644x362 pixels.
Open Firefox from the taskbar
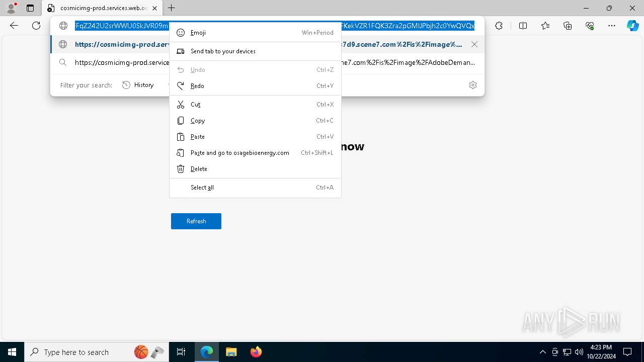[x=256, y=352]
